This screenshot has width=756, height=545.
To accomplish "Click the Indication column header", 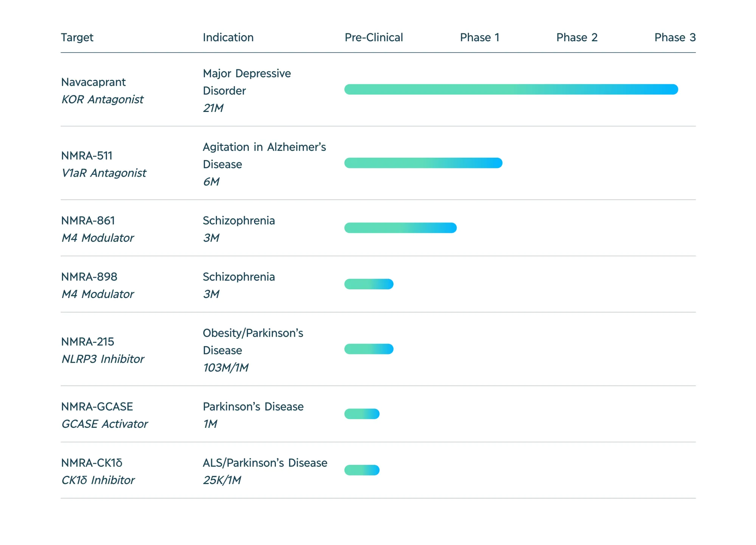I will coord(228,37).
